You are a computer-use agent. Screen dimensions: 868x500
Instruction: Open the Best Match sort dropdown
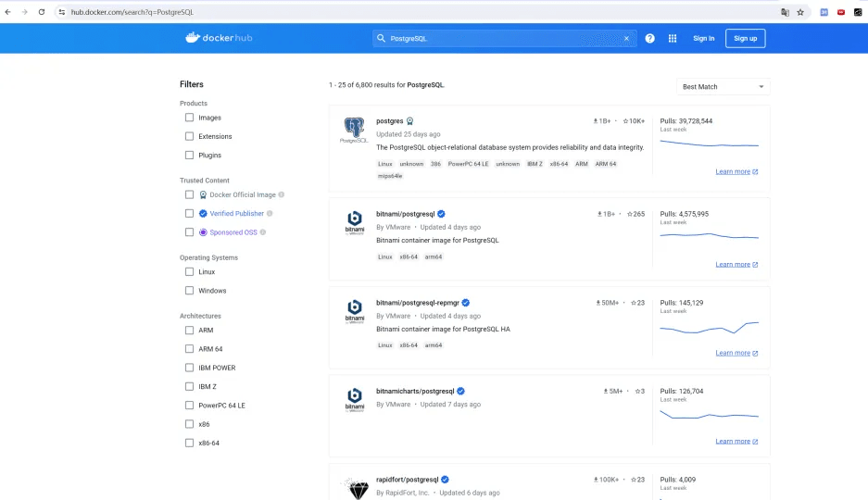(723, 87)
